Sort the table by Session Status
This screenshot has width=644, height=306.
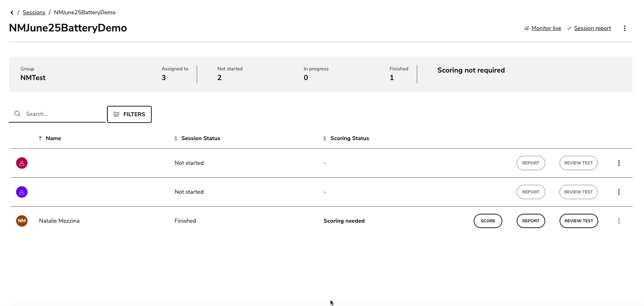(x=200, y=138)
